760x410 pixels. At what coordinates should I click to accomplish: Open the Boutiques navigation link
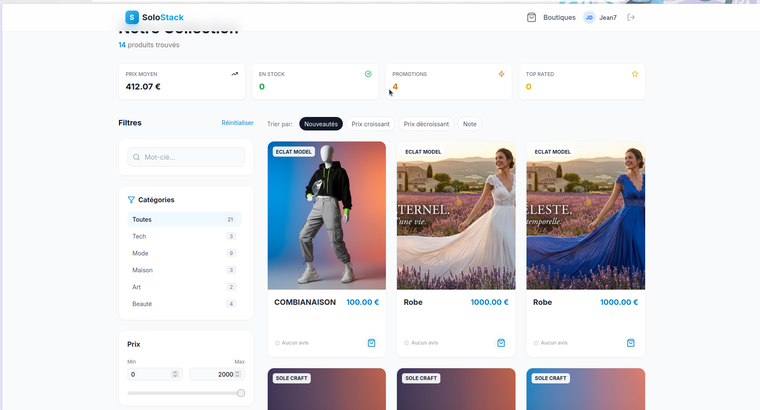click(559, 17)
